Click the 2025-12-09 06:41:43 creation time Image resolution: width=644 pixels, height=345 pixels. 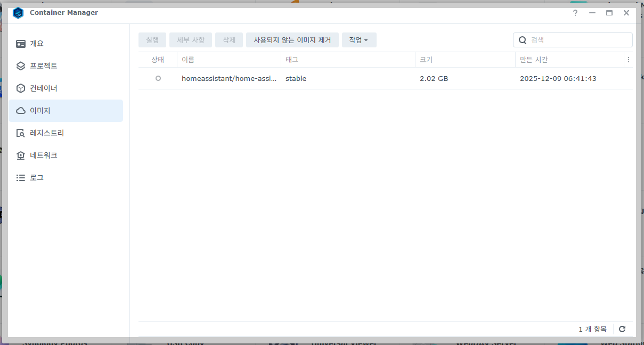pos(558,78)
